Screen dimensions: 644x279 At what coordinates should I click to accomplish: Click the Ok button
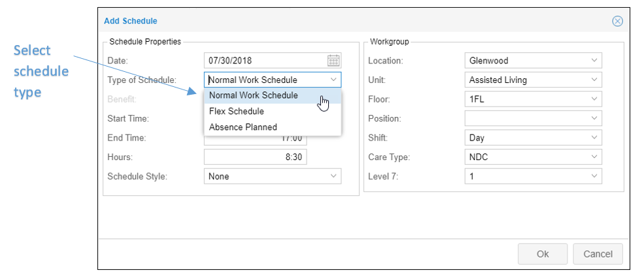tap(543, 254)
